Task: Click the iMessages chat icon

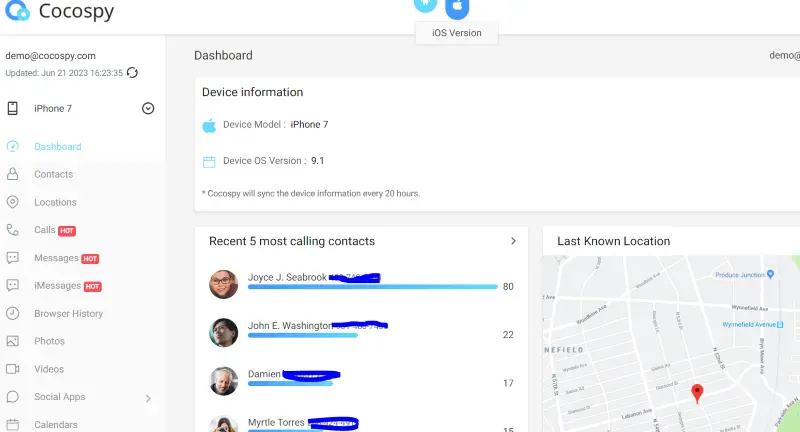Action: [13, 286]
